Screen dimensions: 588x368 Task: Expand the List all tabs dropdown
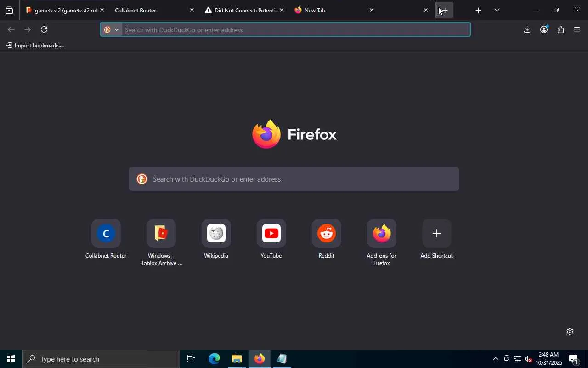pos(497,10)
